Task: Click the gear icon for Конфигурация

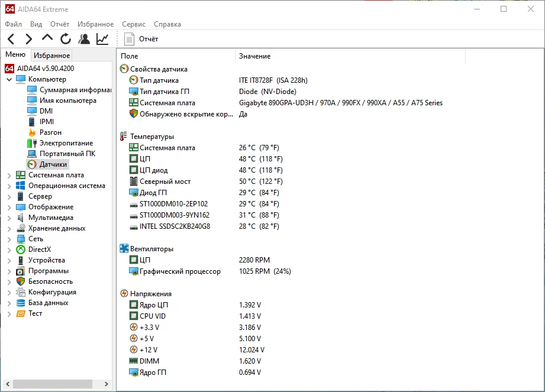Action: (21, 292)
